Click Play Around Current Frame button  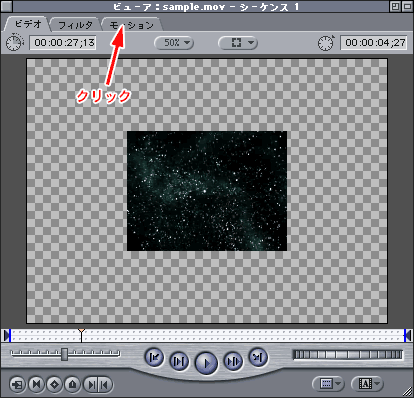pyautogui.click(x=233, y=361)
